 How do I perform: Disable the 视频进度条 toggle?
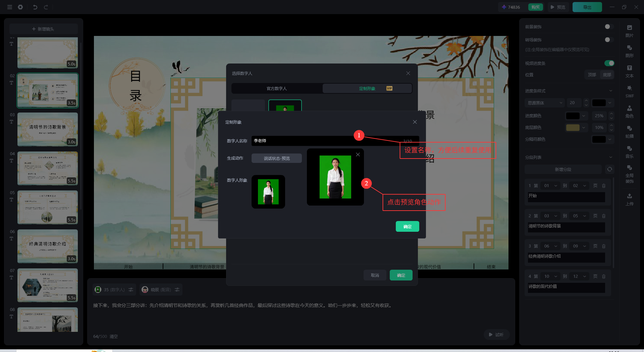609,63
